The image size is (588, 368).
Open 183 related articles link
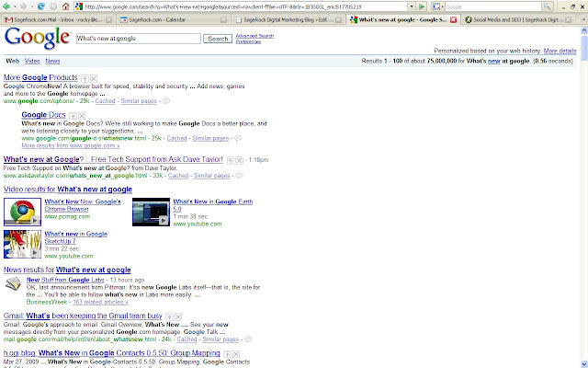(x=100, y=302)
